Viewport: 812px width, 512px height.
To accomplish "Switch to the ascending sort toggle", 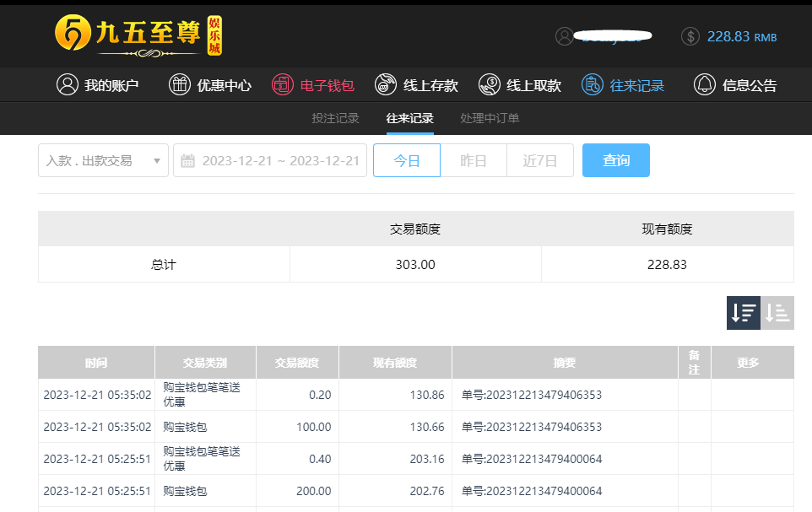I will point(777,313).
